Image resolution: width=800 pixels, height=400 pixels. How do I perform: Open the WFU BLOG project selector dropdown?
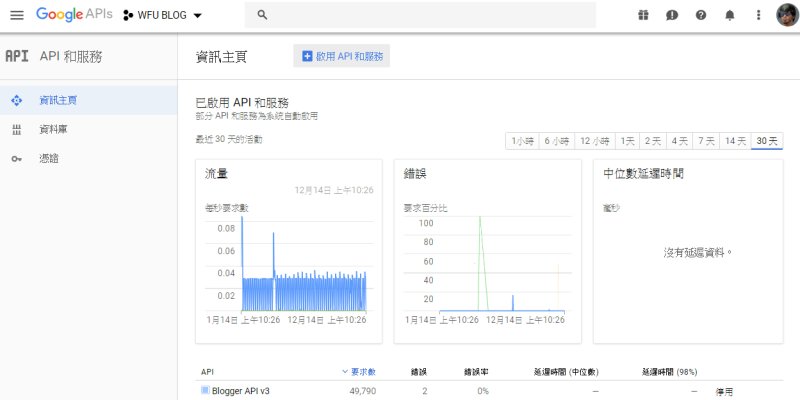click(x=163, y=15)
